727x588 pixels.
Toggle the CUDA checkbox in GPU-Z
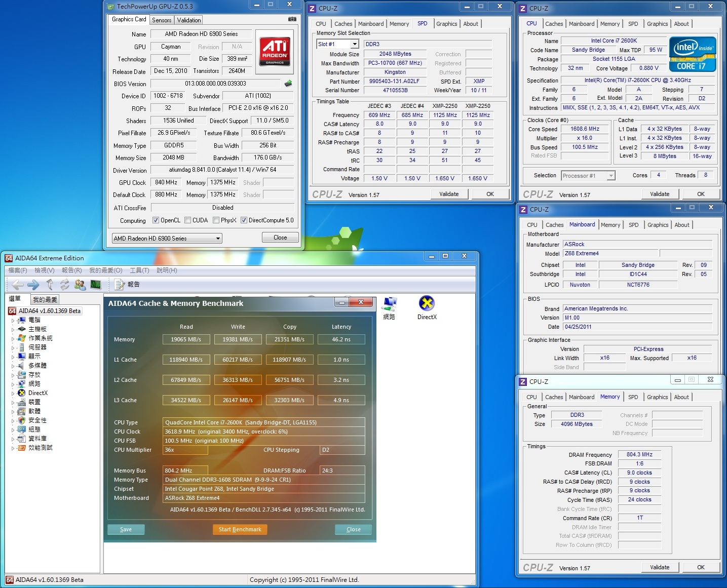click(x=188, y=220)
